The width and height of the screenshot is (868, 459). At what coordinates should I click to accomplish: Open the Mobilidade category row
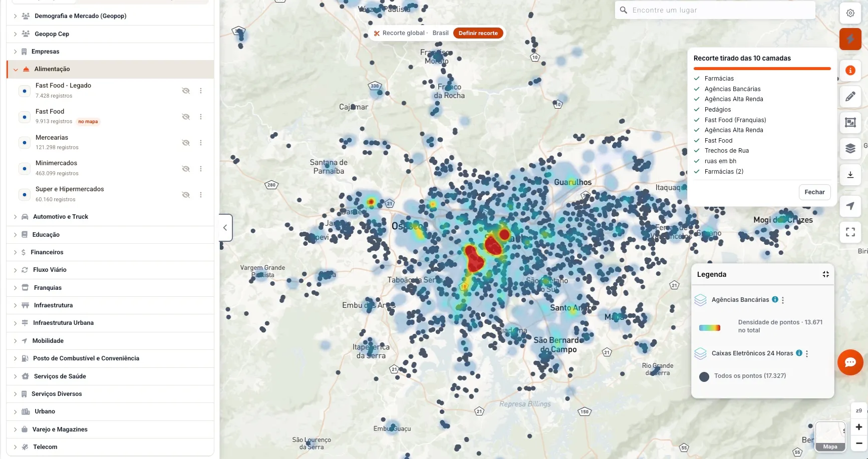[x=110, y=341]
